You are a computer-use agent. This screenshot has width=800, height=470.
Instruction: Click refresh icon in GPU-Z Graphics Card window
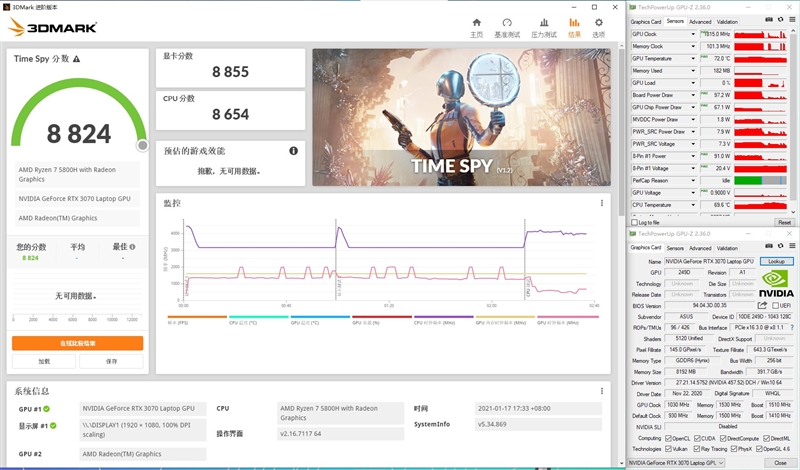click(x=780, y=246)
